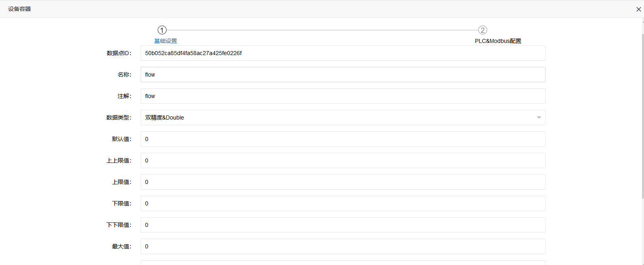Click the 默认值 input box
This screenshot has width=644, height=265.
pos(342,139)
